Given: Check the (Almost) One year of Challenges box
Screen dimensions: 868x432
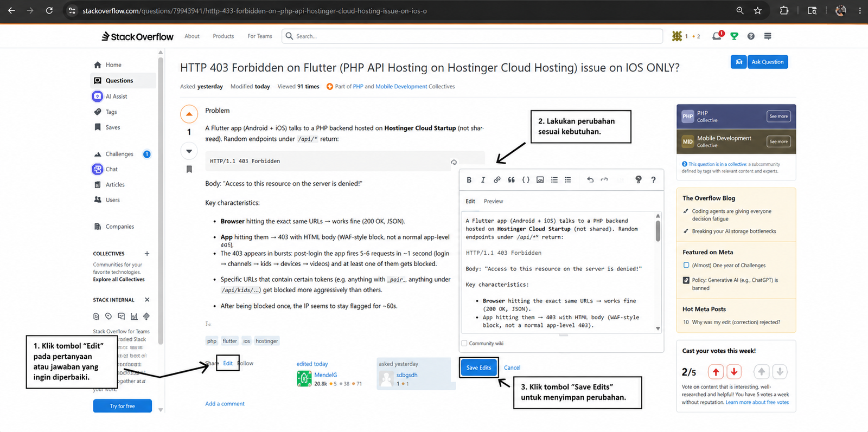Looking at the screenshot, I should pos(686,265).
